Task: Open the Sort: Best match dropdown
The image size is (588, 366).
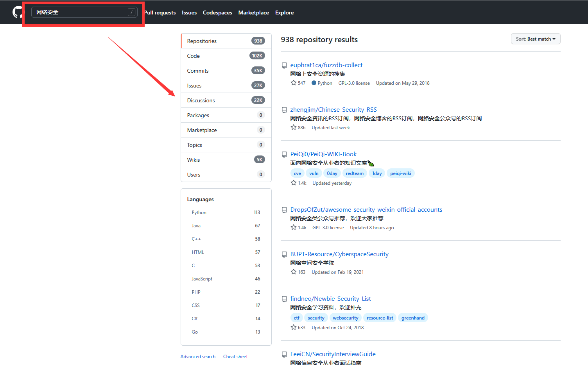Action: 535,39
